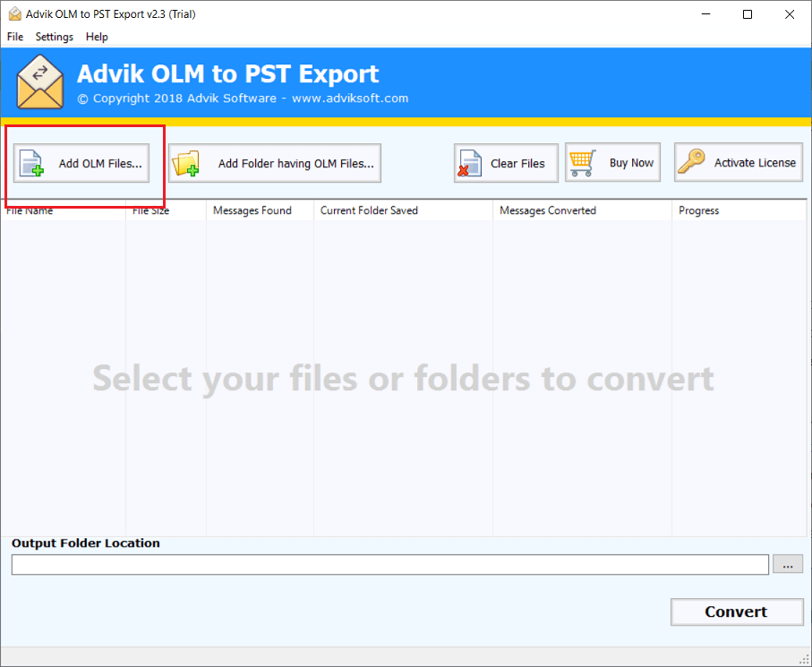
Task: Click the resize grip in status bar corner
Action: point(804,659)
